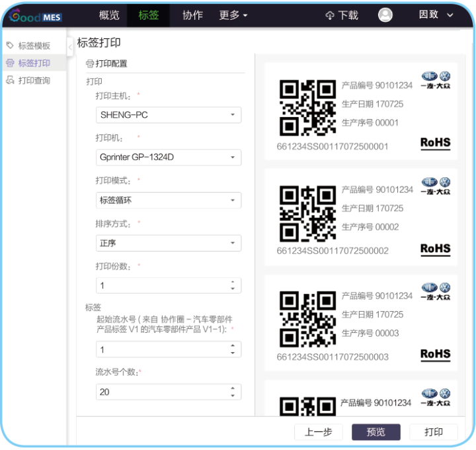Click the 流水号个数 field showing 20
476x450 pixels.
point(169,392)
